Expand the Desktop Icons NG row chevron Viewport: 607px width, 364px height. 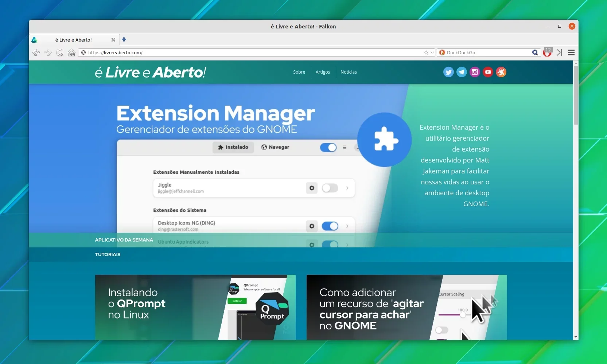[347, 226]
